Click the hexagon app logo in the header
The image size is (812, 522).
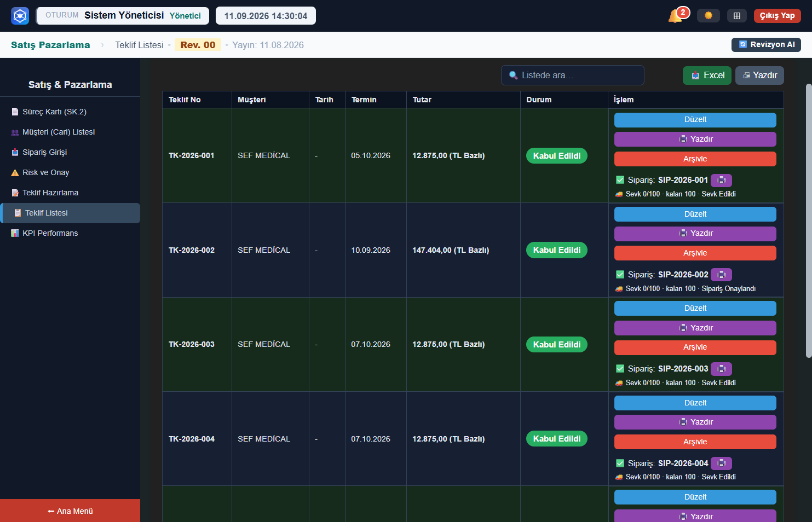[20, 16]
